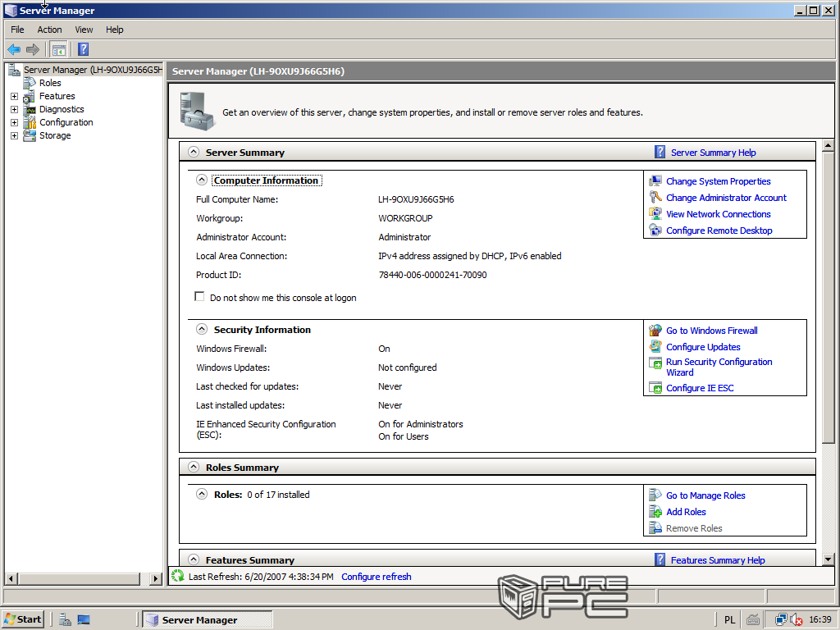Collapse the Computer Information section
Image resolution: width=840 pixels, height=630 pixels.
pos(202,180)
